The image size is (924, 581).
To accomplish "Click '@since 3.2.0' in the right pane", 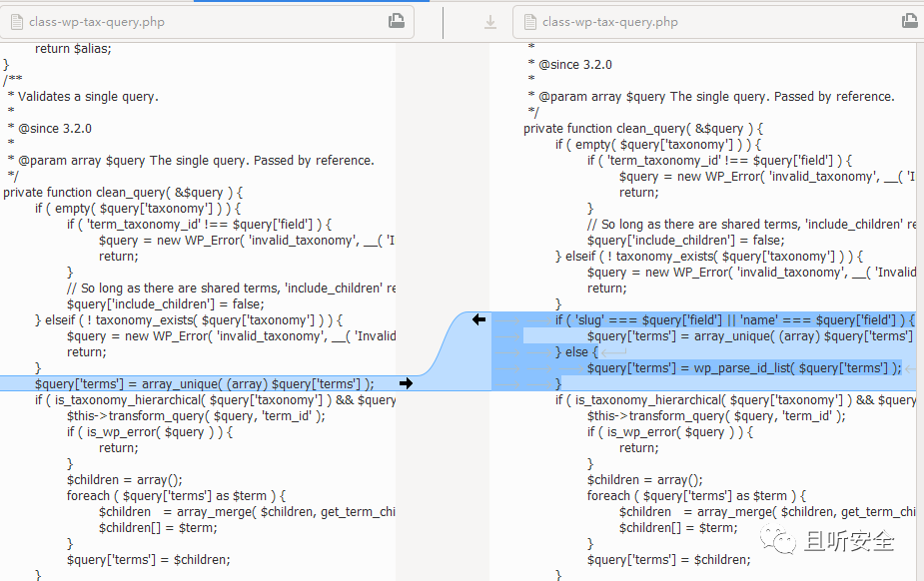I will point(575,65).
